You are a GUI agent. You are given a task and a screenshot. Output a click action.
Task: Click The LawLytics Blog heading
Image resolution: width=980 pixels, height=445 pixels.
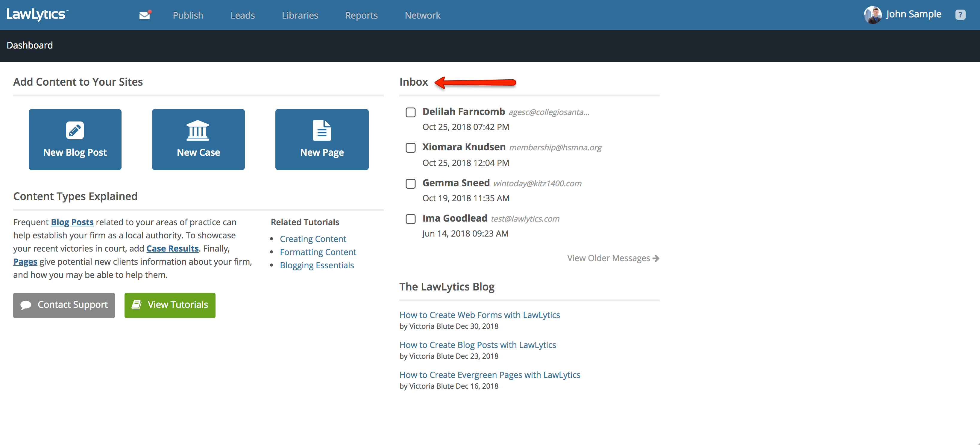point(447,286)
